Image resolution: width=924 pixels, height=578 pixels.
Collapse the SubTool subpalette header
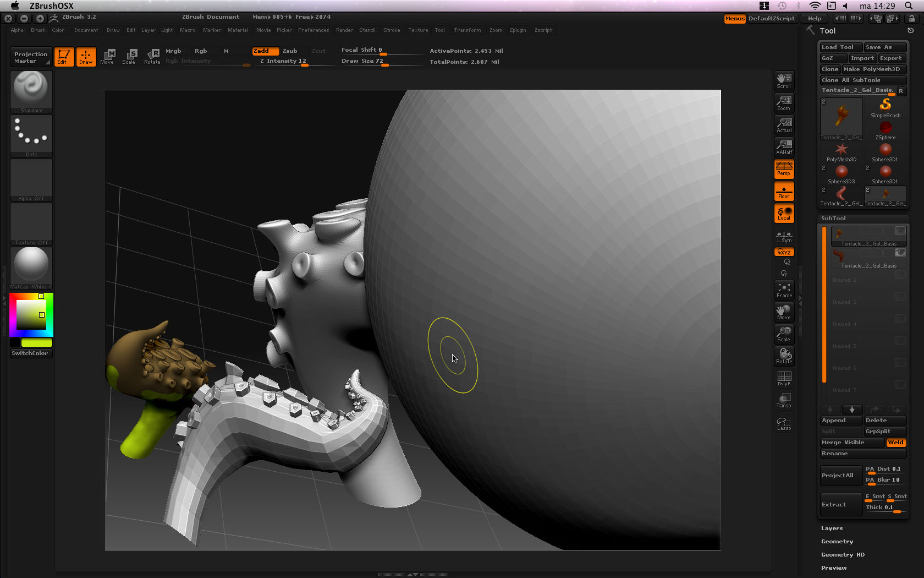click(x=833, y=219)
